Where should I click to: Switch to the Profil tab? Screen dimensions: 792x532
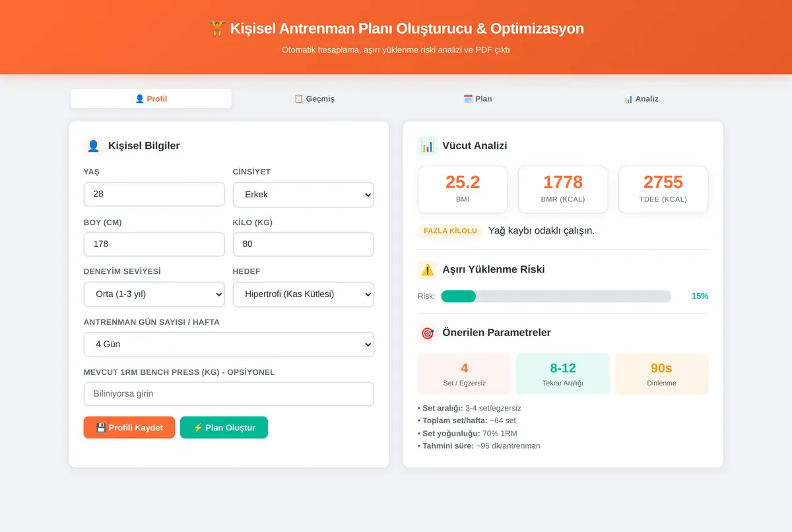click(151, 99)
